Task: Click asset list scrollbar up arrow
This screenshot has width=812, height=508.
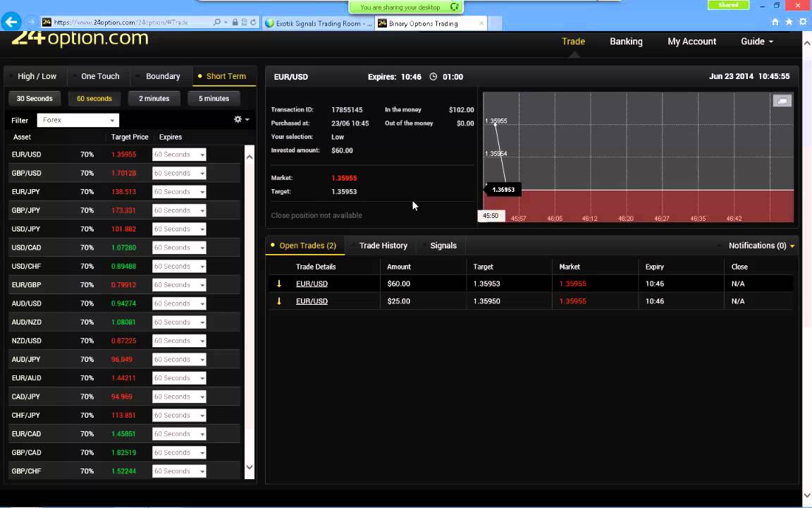Action: [x=249, y=157]
